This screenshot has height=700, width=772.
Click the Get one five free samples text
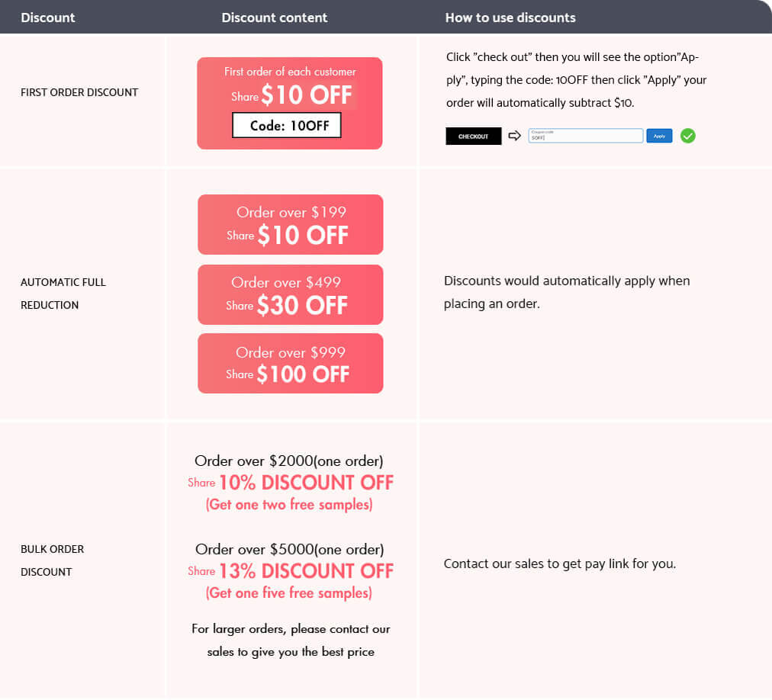tap(289, 593)
